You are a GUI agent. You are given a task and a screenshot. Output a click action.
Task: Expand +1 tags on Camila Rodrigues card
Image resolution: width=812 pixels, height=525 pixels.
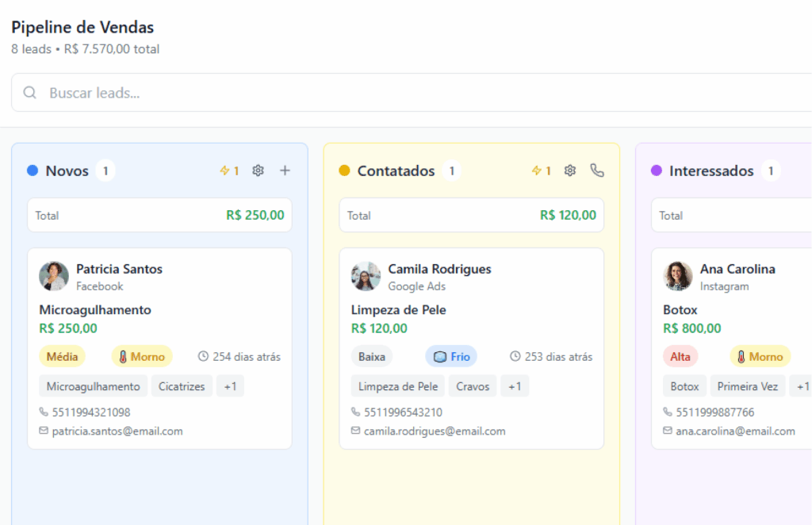click(515, 386)
